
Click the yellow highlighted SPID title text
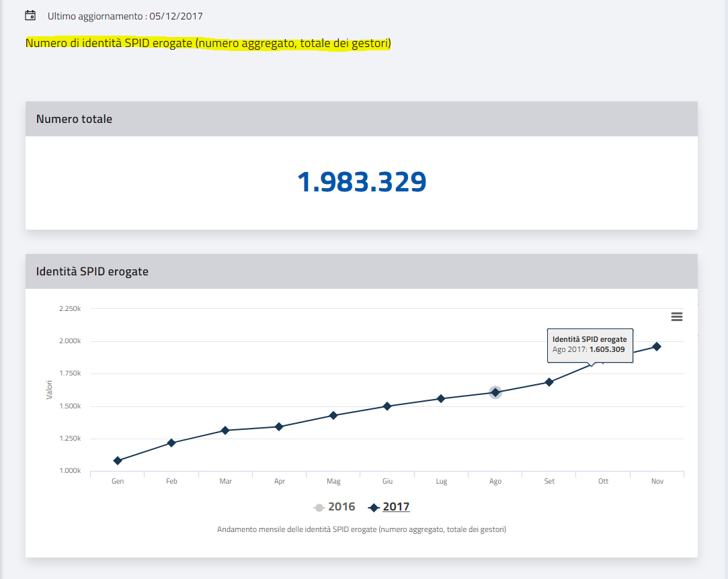click(208, 43)
